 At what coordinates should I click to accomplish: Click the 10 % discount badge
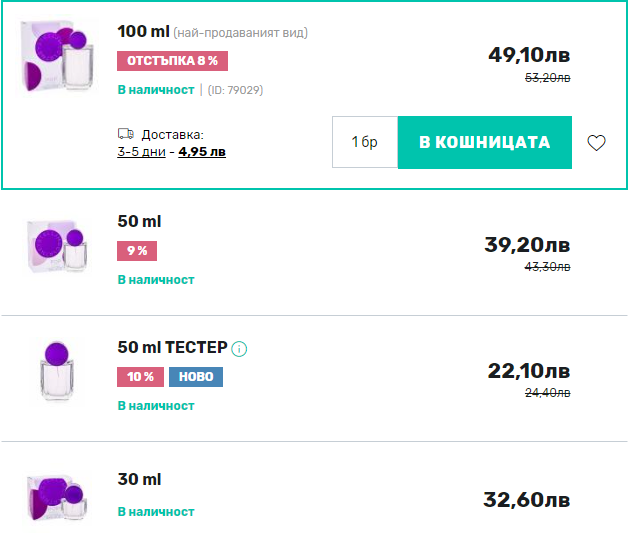tap(139, 377)
